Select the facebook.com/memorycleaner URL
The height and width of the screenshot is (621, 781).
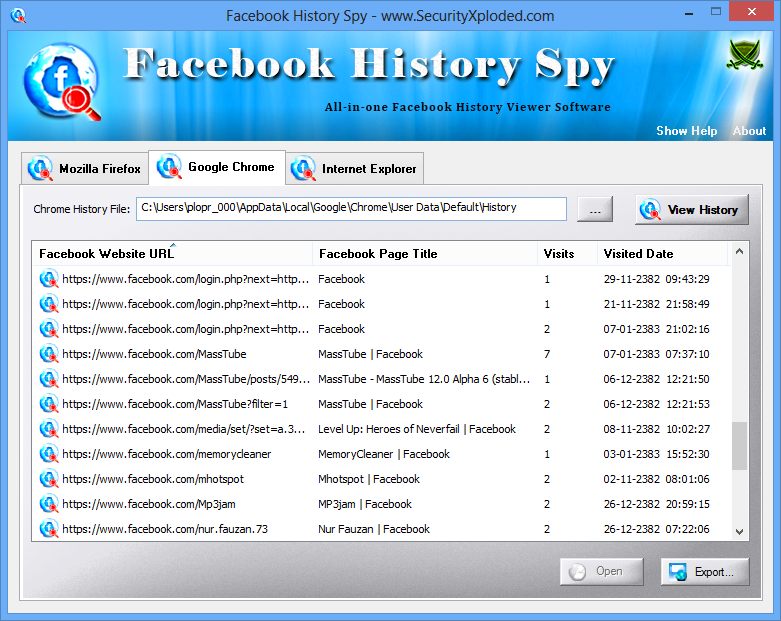tap(167, 454)
